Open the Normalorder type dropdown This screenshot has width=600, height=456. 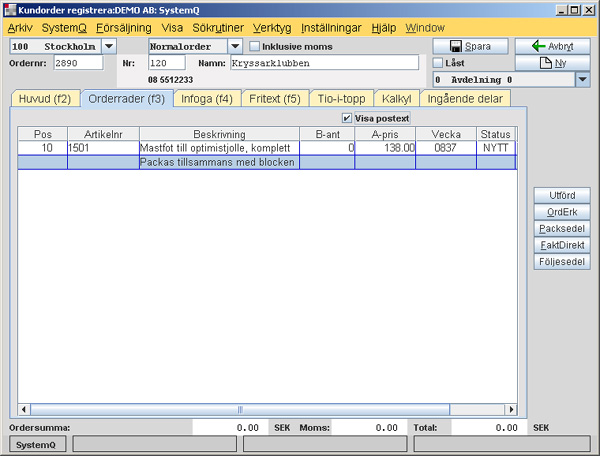click(235, 46)
